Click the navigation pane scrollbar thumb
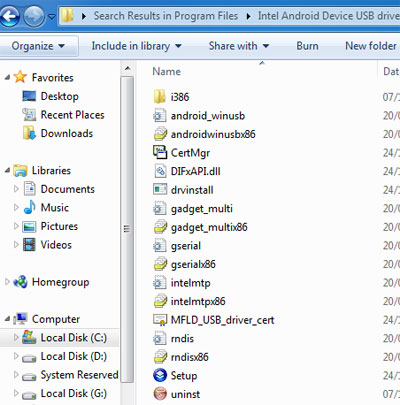 pos(127,229)
